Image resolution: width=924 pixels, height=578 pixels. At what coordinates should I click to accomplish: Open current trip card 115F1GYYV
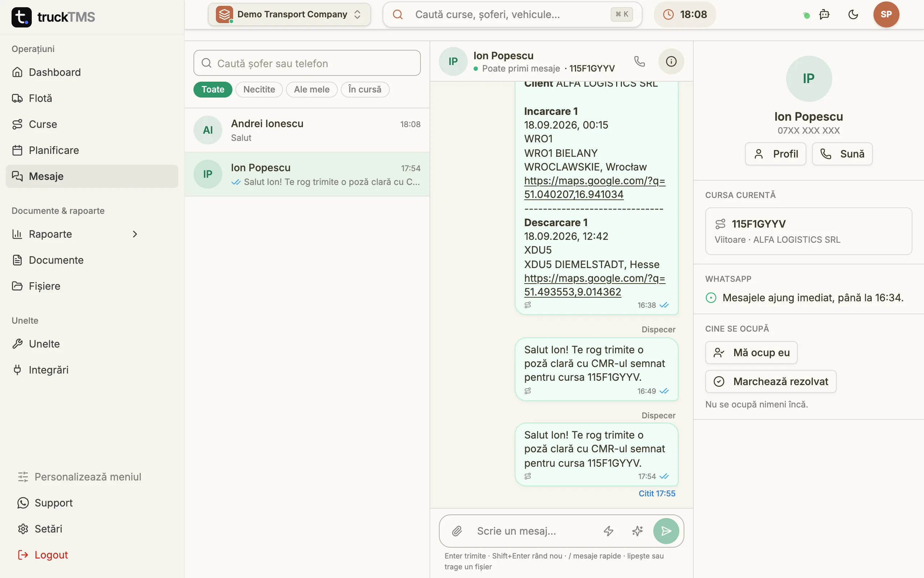[808, 231]
